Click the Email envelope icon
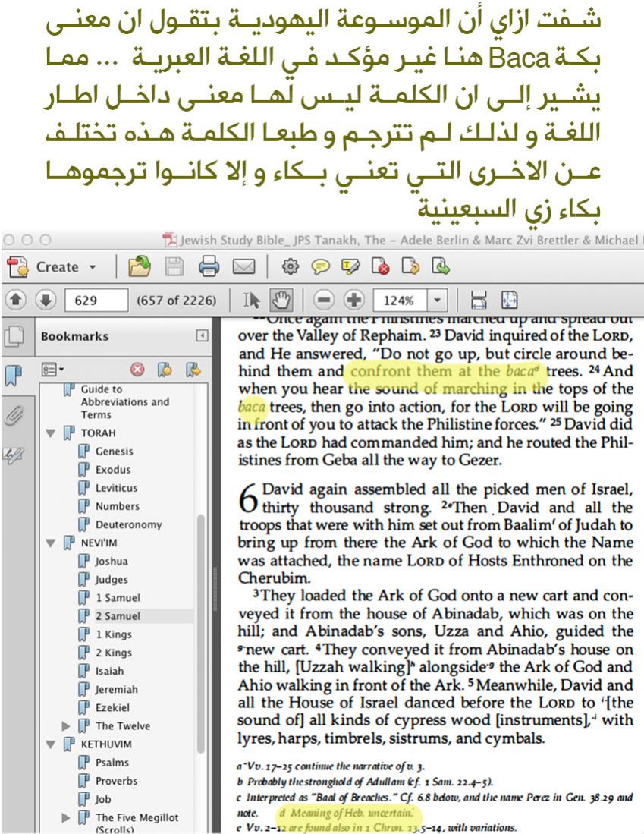The image size is (644, 834). pos(241,266)
